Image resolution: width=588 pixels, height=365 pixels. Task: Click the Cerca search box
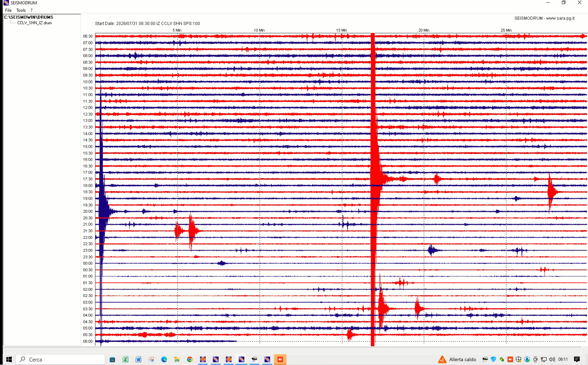click(x=60, y=360)
